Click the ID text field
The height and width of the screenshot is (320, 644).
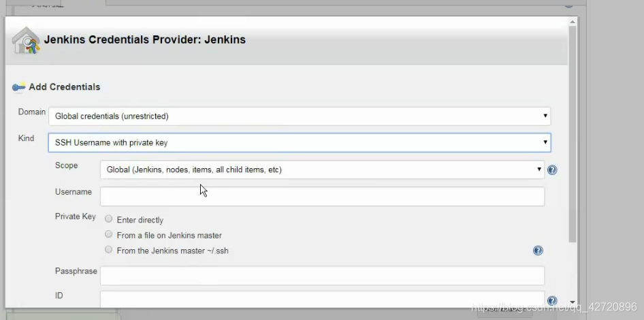click(x=323, y=299)
